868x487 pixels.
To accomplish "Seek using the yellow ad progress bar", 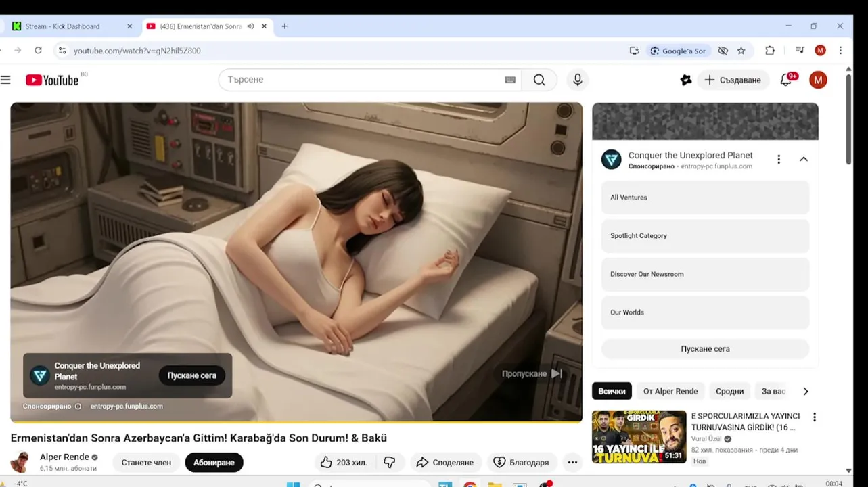I will click(296, 421).
